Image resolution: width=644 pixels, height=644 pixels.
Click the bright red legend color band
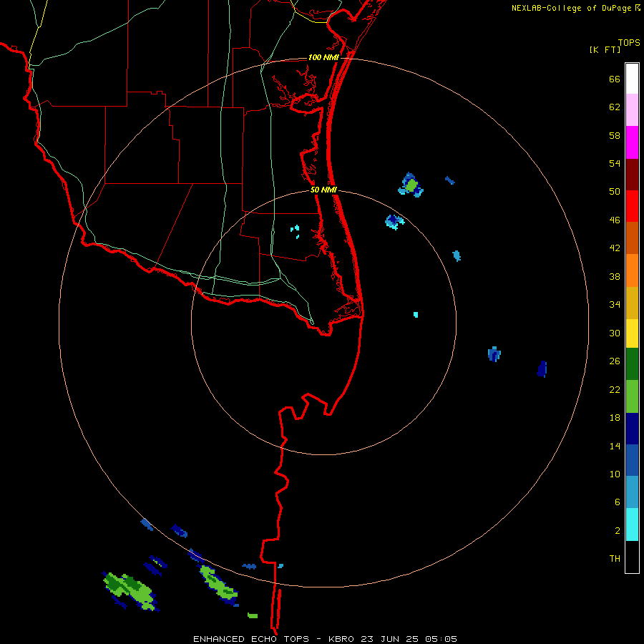click(632, 206)
